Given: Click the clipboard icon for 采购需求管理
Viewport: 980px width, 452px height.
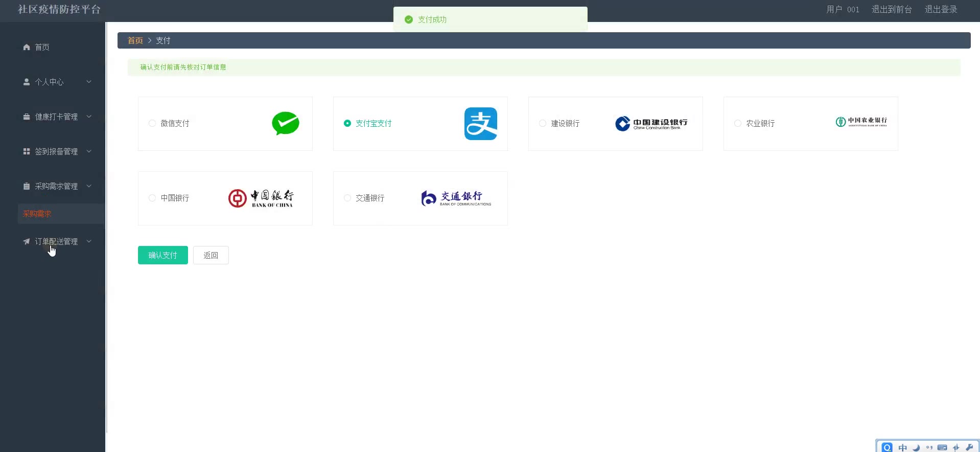Looking at the screenshot, I should [x=27, y=186].
